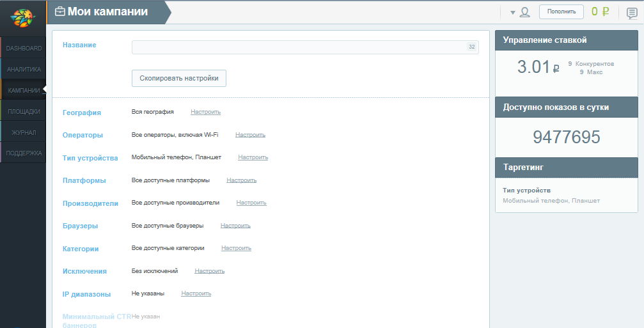Open ПЛОЩАДКИ in the sidebar
The image size is (644, 328).
pos(24,111)
